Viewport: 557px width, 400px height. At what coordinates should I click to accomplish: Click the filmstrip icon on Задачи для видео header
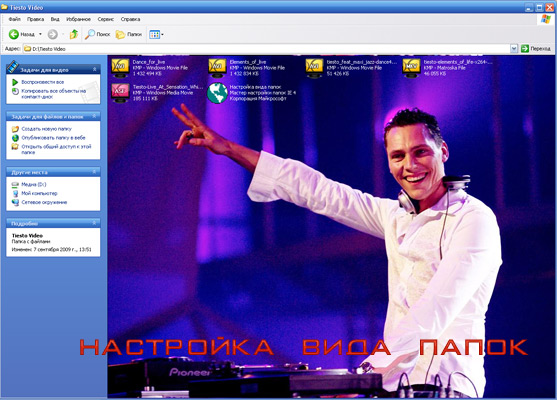pos(13,67)
